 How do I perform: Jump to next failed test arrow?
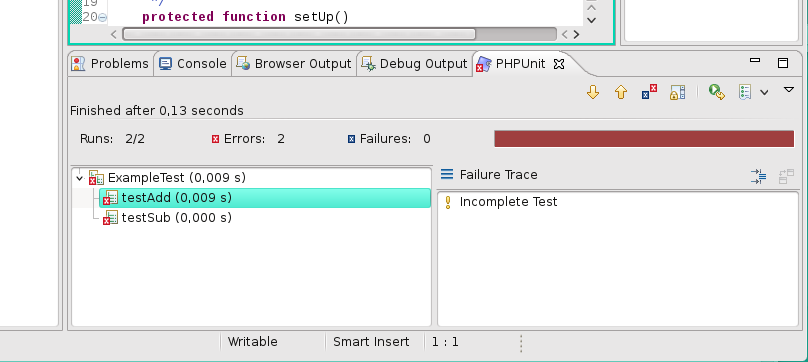pyautogui.click(x=593, y=92)
